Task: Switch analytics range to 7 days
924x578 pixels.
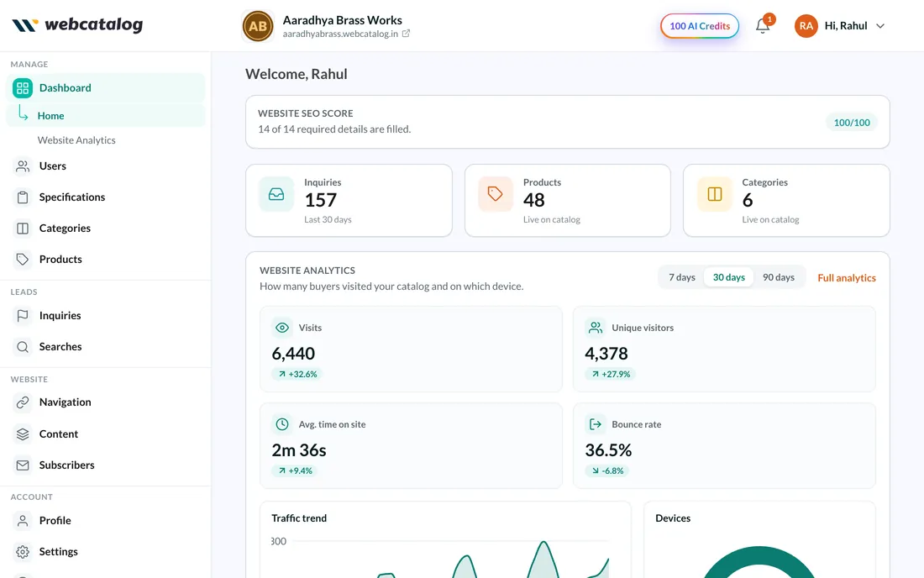Action: [682, 277]
